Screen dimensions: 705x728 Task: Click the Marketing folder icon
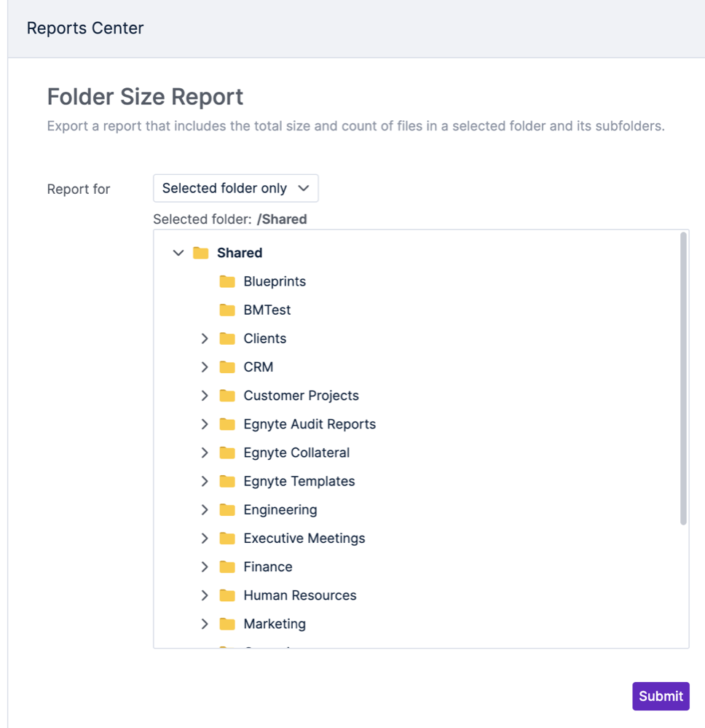point(227,624)
